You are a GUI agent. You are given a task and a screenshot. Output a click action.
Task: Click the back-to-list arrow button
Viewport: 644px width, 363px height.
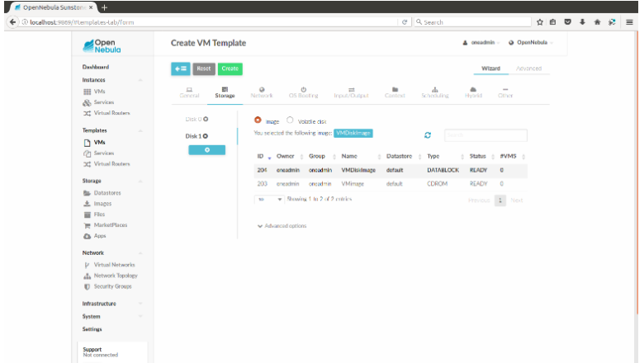coord(180,68)
